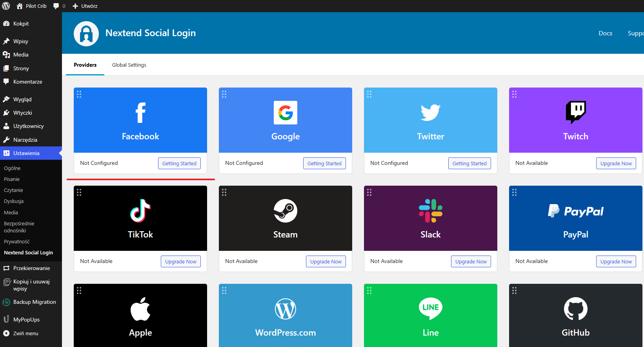Viewport: 644px width, 347px height.
Task: Collapse the sidebar with Zwiń menu
Action: coord(31,333)
